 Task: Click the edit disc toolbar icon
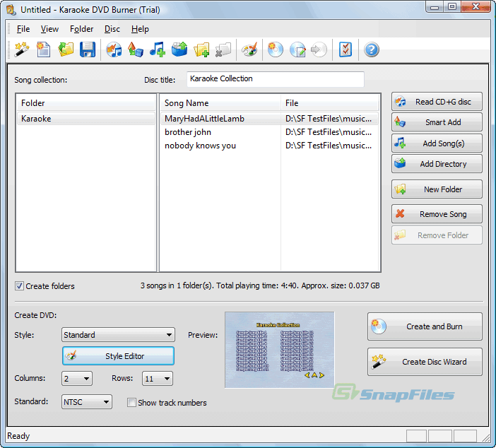[x=297, y=49]
